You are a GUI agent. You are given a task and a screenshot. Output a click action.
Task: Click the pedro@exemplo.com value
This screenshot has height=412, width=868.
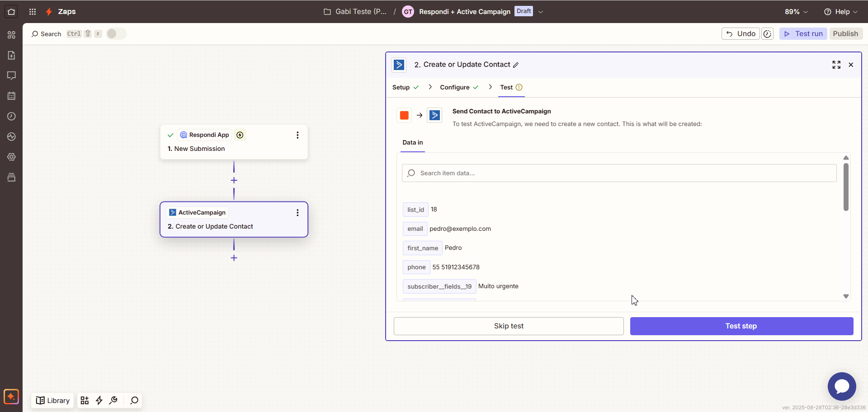point(460,229)
